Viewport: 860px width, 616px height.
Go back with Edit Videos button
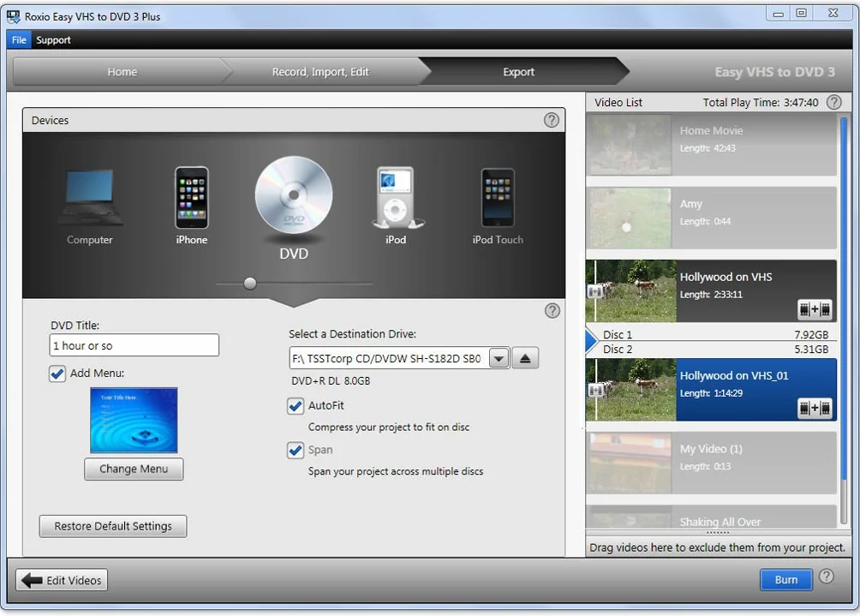point(62,580)
